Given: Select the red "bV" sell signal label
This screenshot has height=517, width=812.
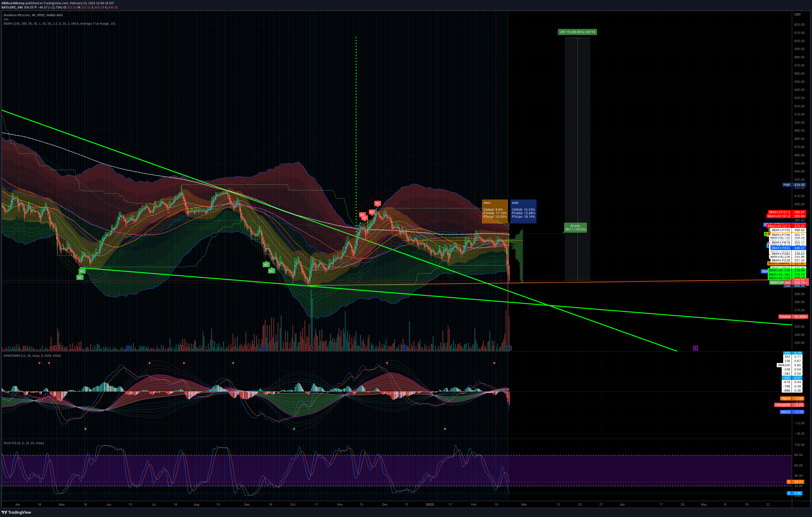Looking at the screenshot, I should [x=377, y=203].
